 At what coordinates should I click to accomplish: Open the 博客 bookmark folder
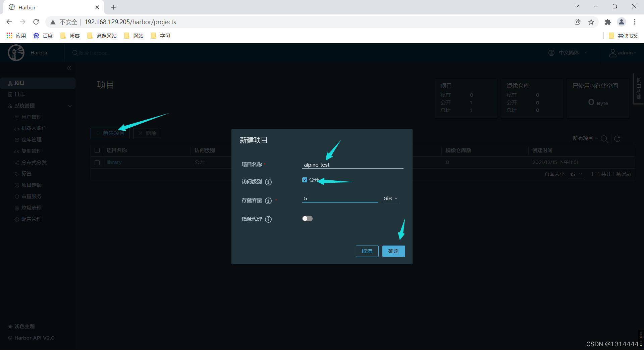tap(70, 36)
